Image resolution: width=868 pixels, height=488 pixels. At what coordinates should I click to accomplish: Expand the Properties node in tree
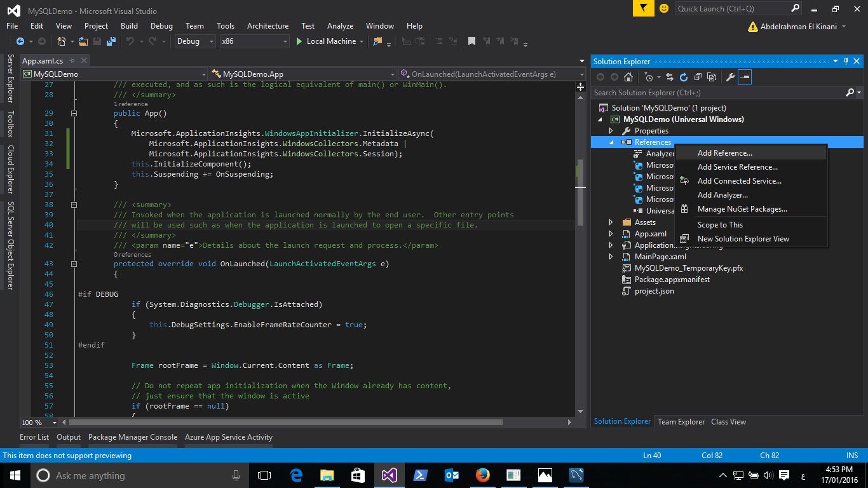[611, 131]
